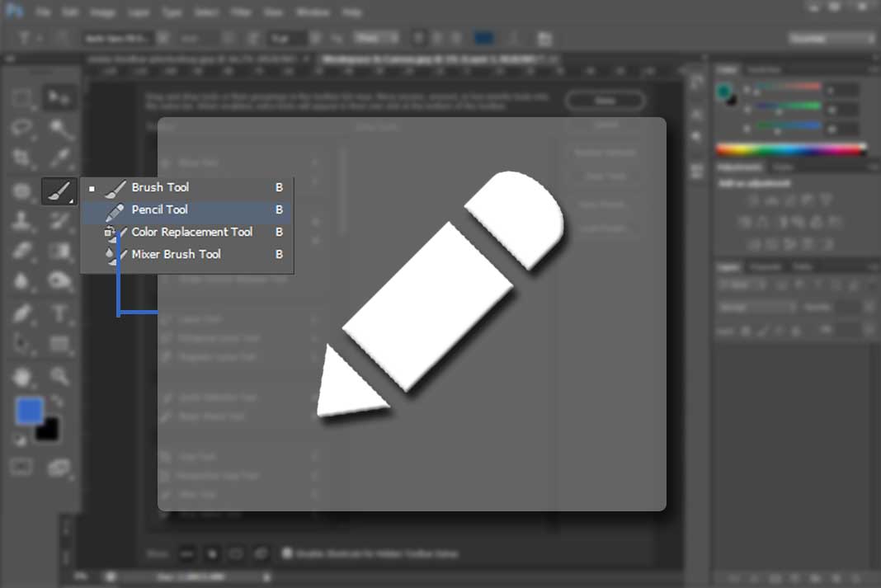
Task: Select the Quick Selection tool
Action: (x=59, y=128)
